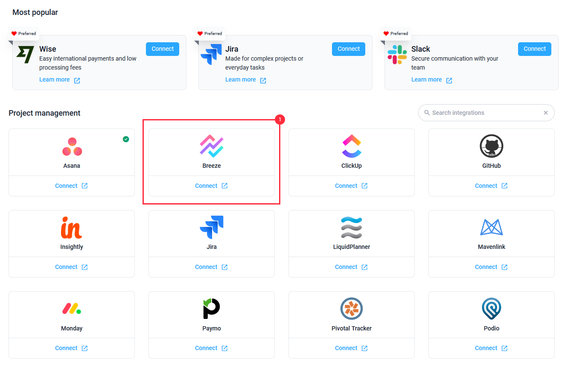
Task: Click the Preferred badge on Jira
Action: (210, 33)
